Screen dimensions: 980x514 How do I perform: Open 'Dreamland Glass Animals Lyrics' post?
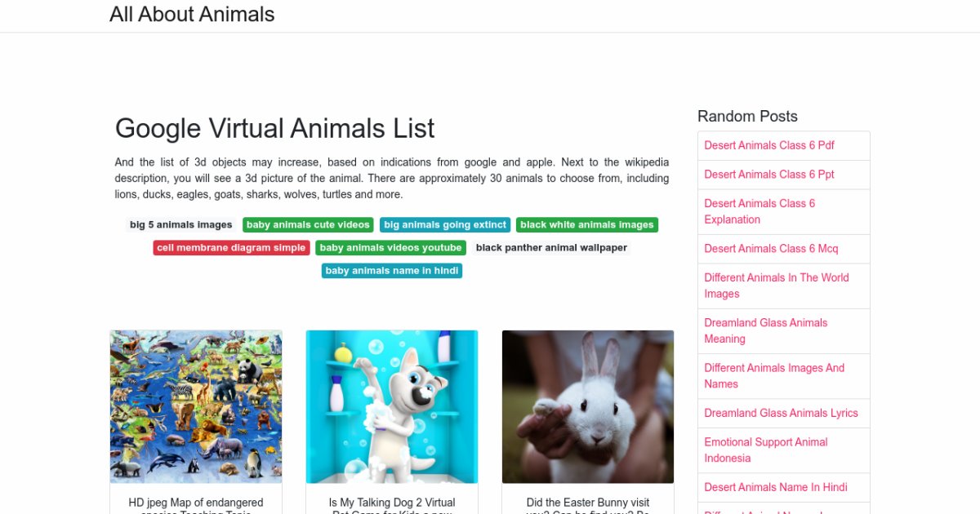point(781,413)
